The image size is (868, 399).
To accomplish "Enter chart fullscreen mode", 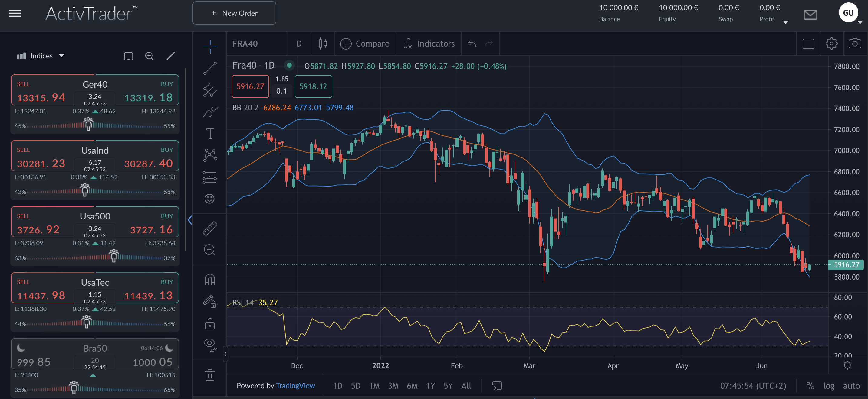I will [808, 44].
